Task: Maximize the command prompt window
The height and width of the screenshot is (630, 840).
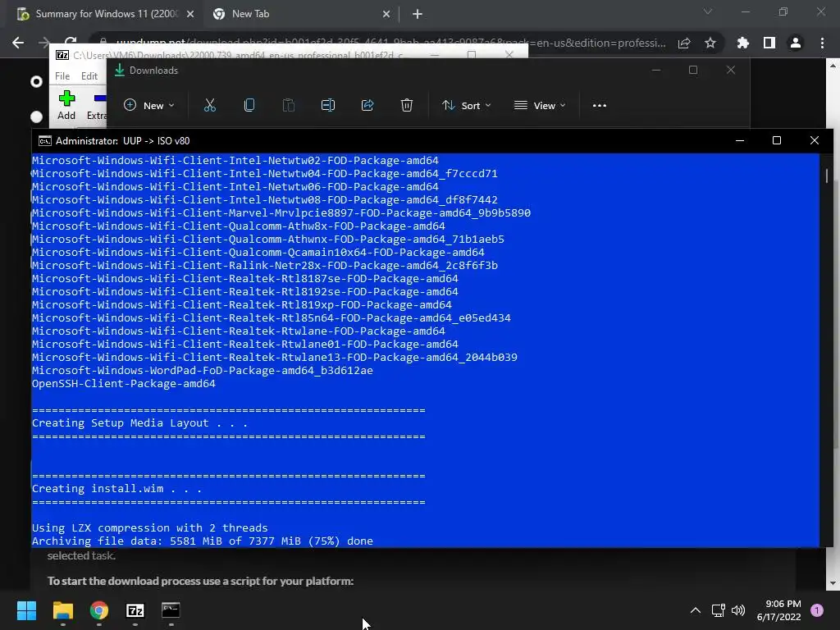Action: point(776,140)
